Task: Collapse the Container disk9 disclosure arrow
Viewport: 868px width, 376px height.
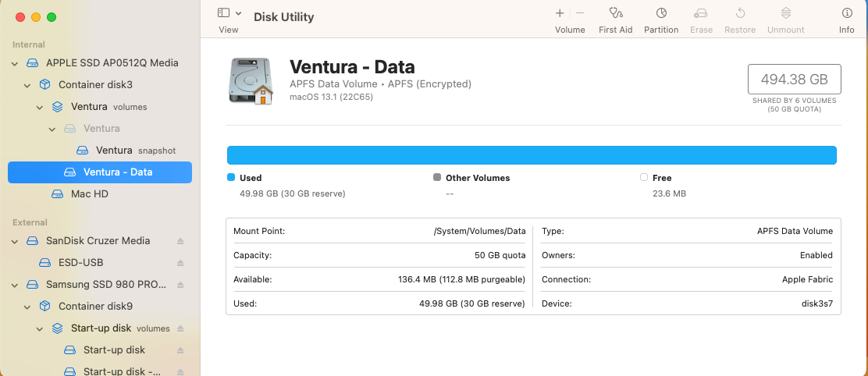Action: pyautogui.click(x=27, y=307)
